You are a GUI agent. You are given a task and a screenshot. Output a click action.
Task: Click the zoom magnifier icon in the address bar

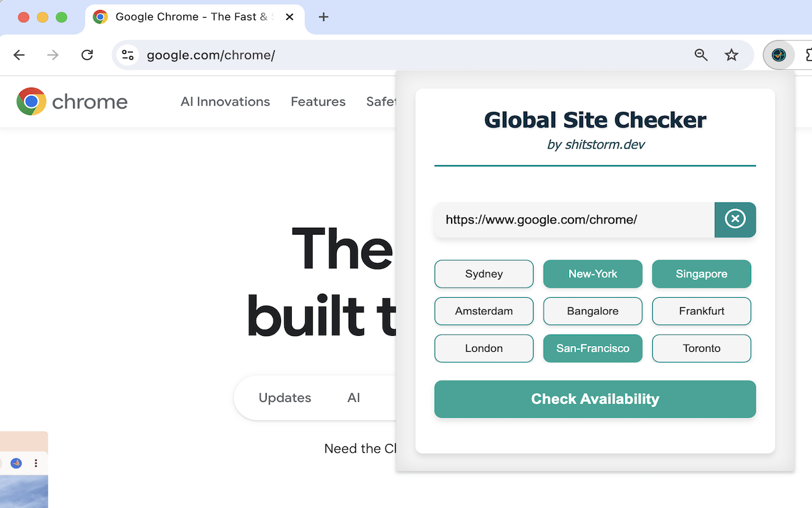pos(701,55)
